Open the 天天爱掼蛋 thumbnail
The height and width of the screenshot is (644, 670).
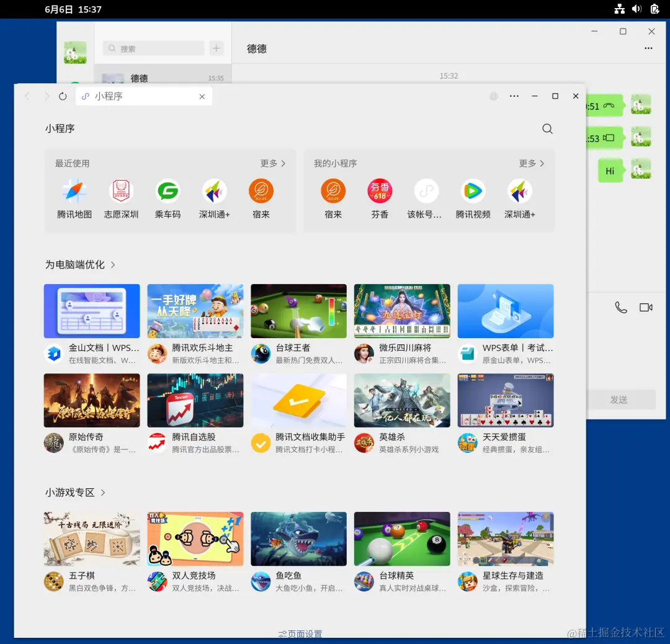tap(506, 400)
